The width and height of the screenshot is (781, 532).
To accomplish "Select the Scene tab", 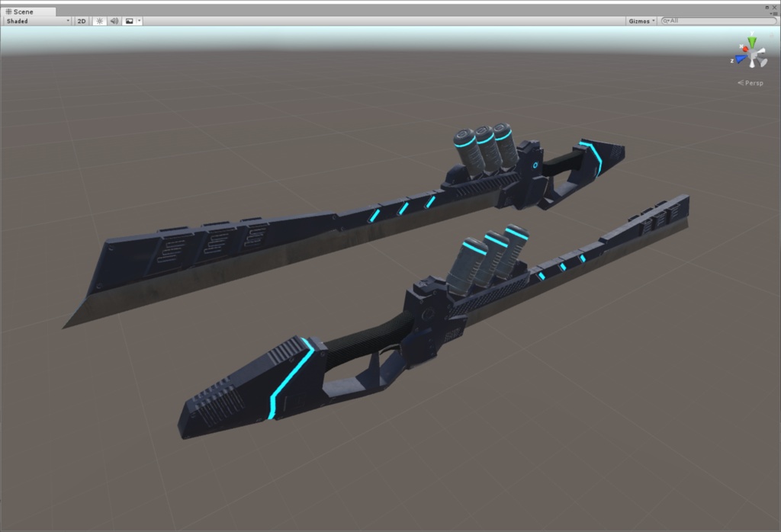I will tap(25, 11).
